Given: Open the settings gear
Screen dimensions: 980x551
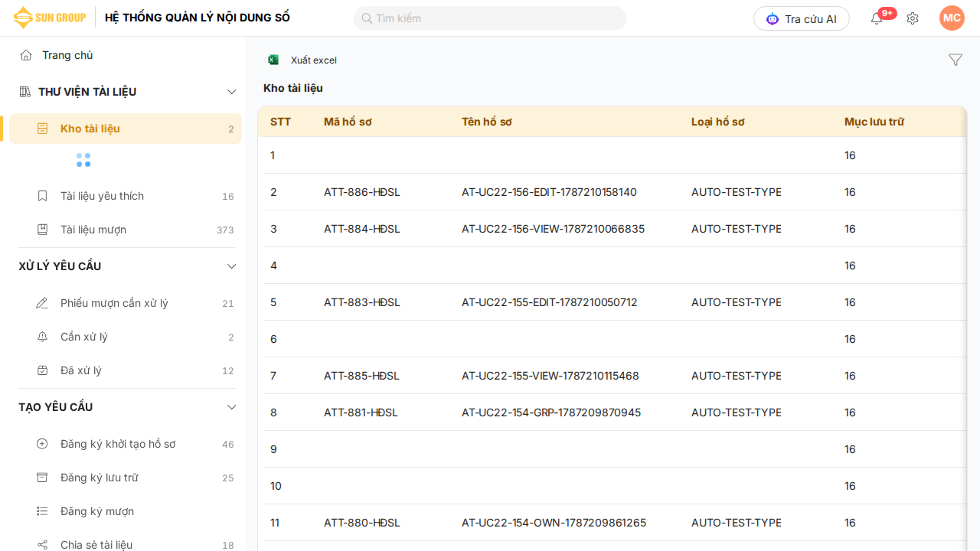Looking at the screenshot, I should click(913, 18).
